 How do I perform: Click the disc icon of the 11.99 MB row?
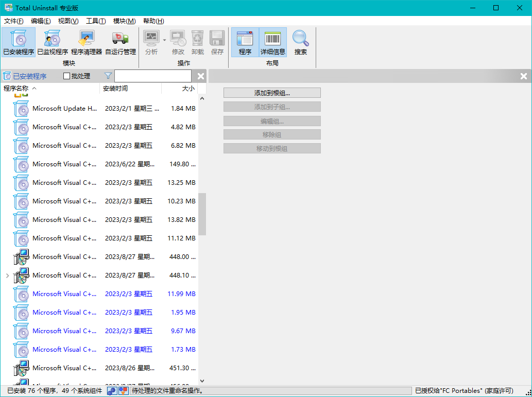21,294
